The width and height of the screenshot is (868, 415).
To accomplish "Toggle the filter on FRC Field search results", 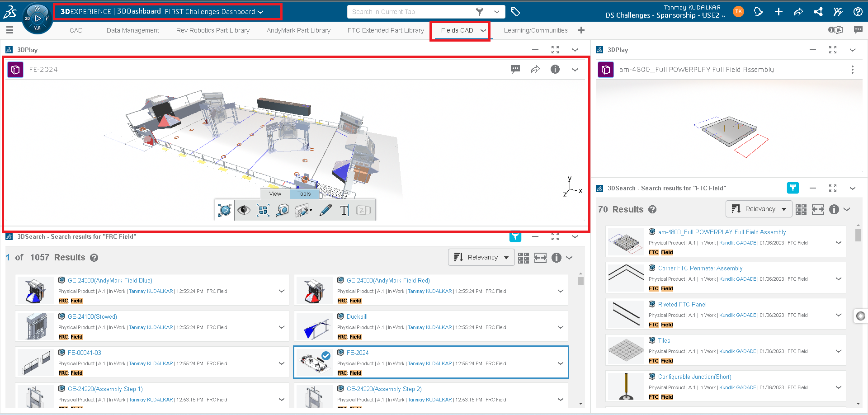I will pyautogui.click(x=515, y=236).
